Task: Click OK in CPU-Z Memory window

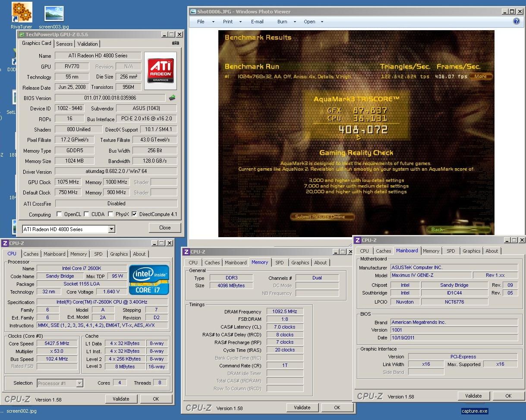Action: 337,407
